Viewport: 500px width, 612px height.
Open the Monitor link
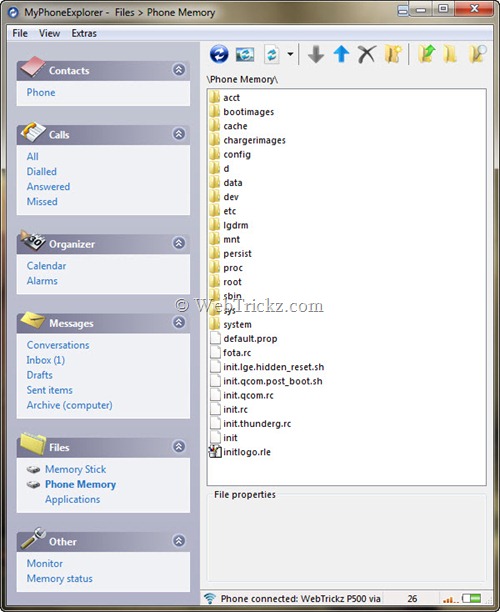(45, 564)
